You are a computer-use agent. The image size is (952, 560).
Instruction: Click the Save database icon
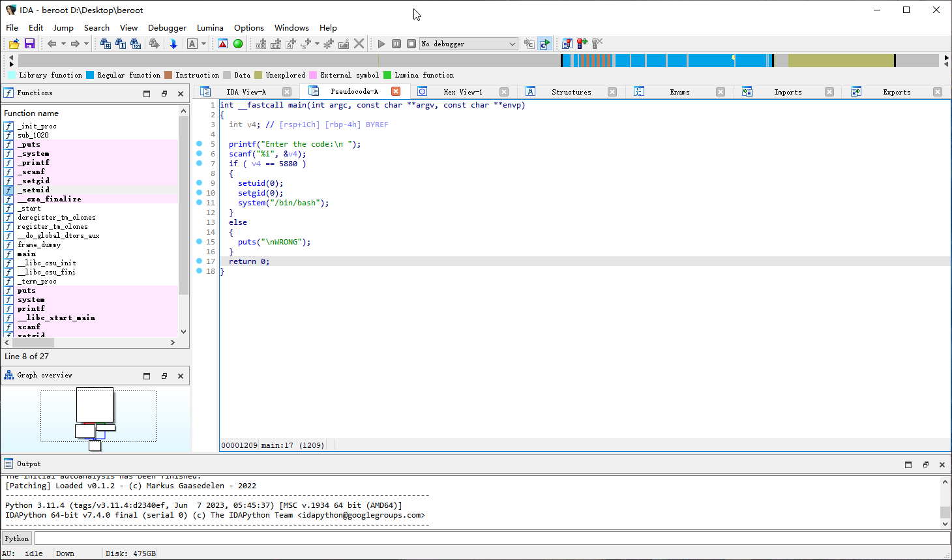click(x=29, y=44)
